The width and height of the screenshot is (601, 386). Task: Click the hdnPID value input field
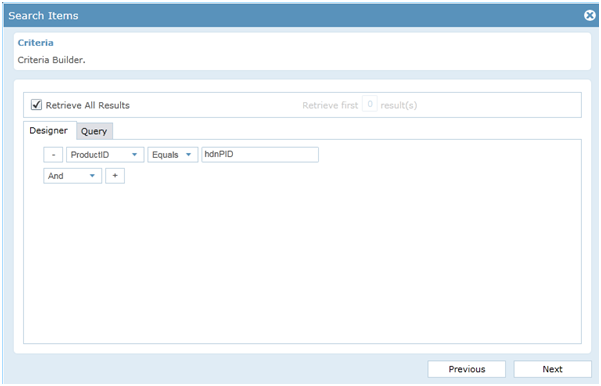click(x=260, y=155)
